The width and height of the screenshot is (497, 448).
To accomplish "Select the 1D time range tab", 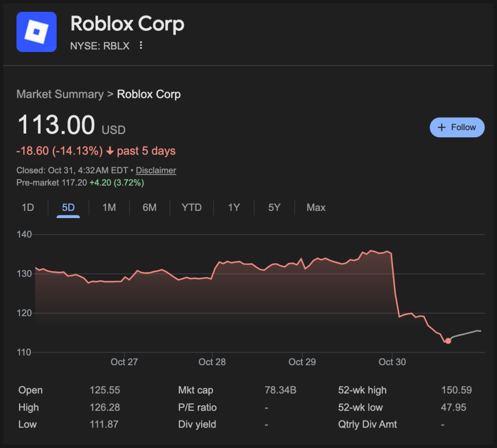I will click(28, 208).
